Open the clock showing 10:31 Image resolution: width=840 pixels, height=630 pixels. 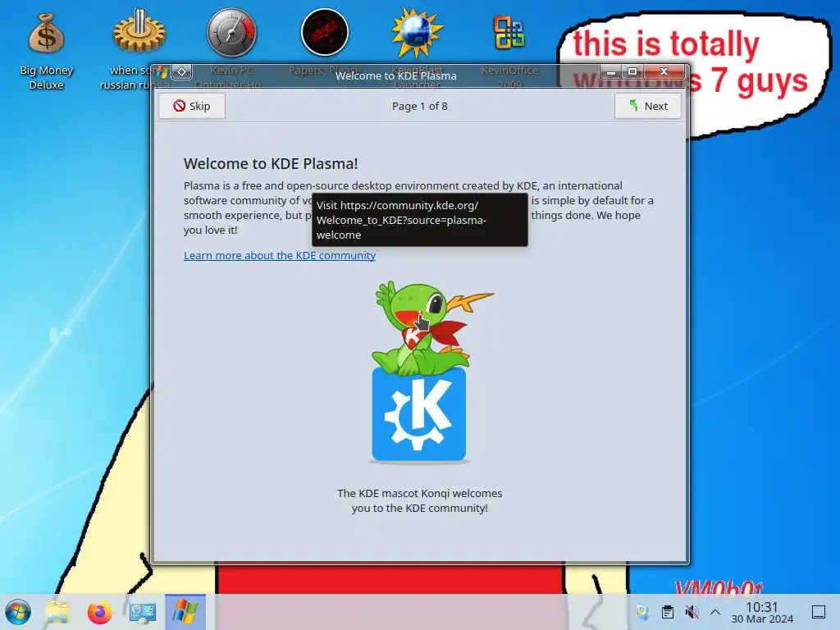(x=762, y=612)
